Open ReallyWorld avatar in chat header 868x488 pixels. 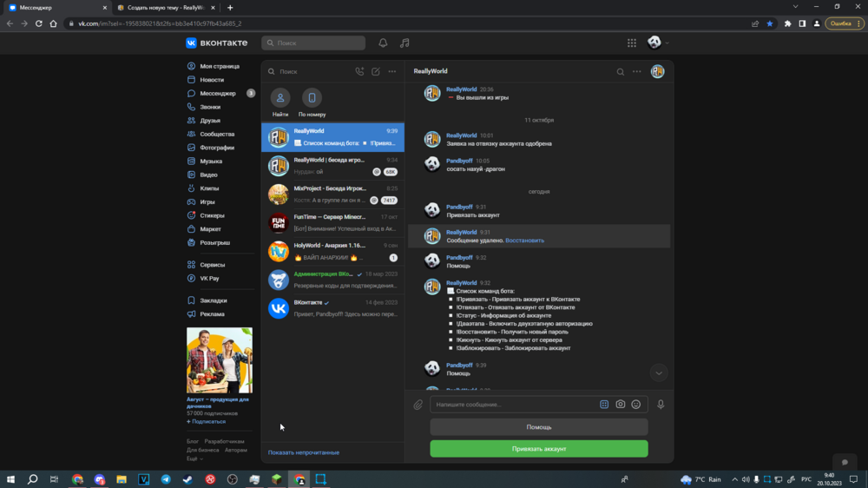tap(658, 71)
